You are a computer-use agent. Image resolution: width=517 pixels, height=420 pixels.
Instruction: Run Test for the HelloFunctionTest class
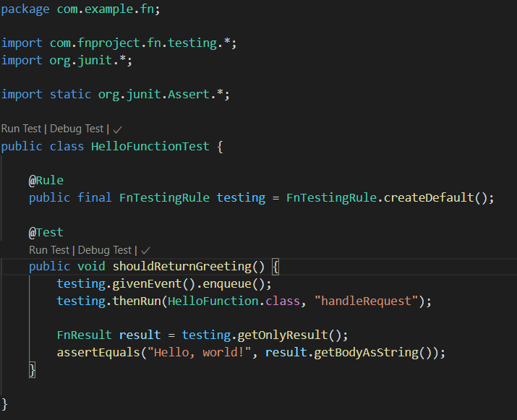[21, 129]
